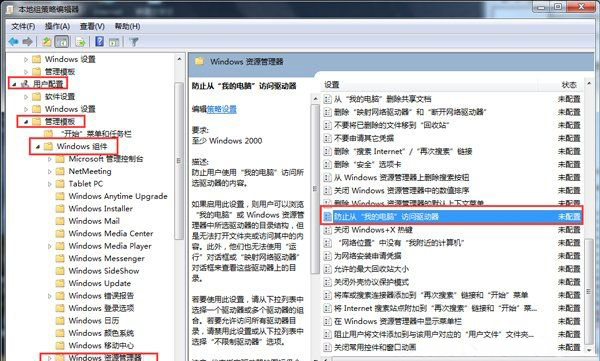Select the 防止从"我的电脑"访问驱动器 policy row

[x=452, y=217]
